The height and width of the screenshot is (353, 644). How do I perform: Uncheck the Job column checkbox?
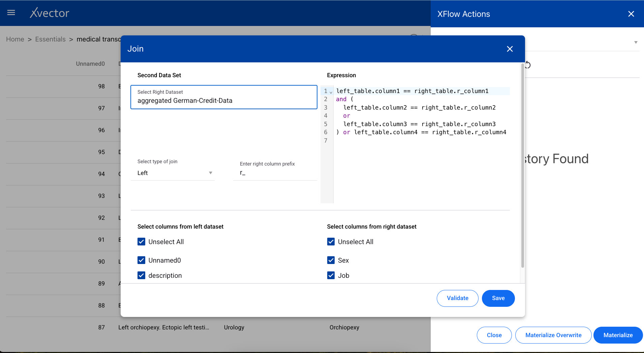click(x=331, y=275)
